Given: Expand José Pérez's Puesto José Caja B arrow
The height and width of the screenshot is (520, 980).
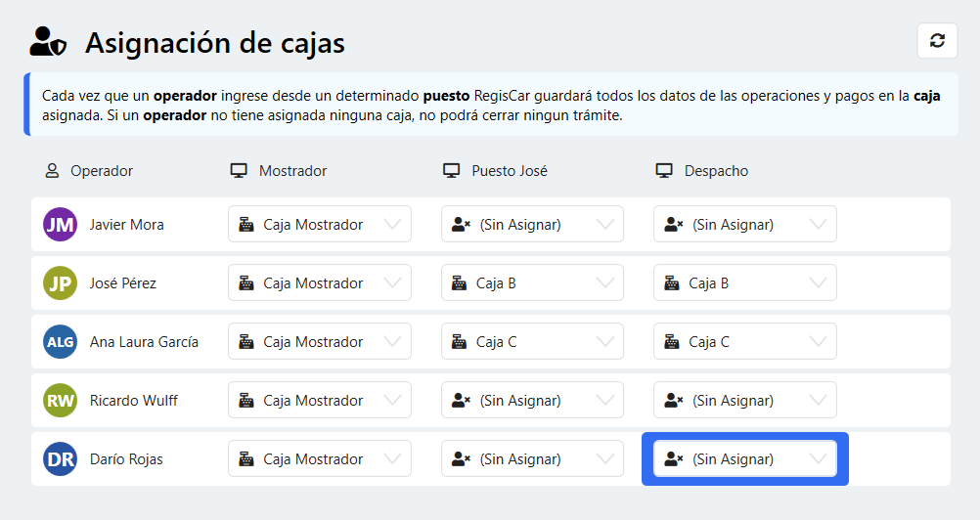Looking at the screenshot, I should pos(605,282).
